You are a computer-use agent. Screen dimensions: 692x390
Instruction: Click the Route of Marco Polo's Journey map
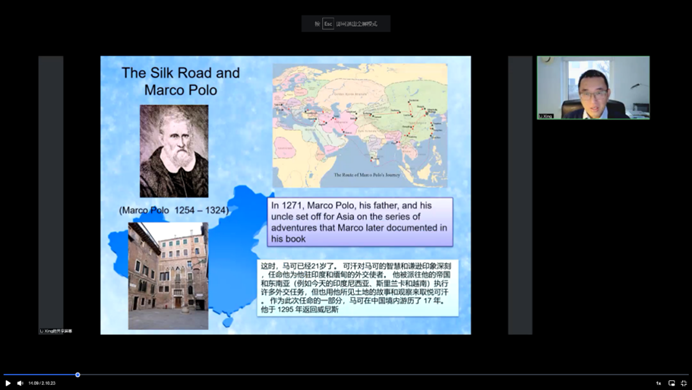pos(360,126)
